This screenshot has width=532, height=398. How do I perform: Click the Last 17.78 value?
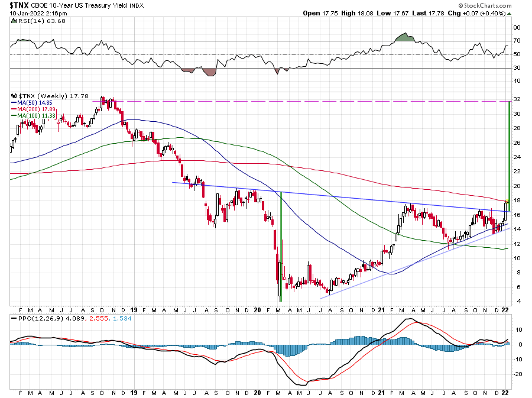tap(428, 13)
